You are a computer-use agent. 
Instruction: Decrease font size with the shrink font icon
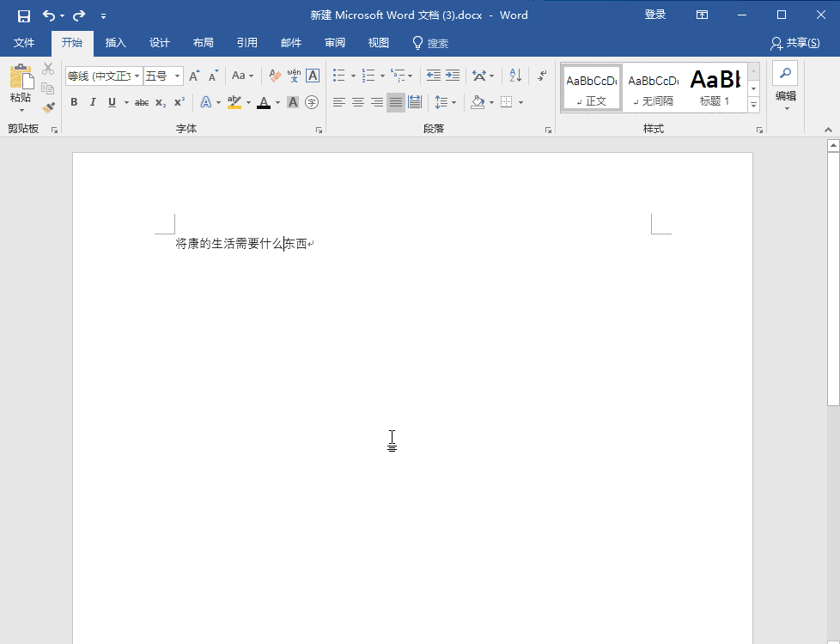(x=213, y=76)
